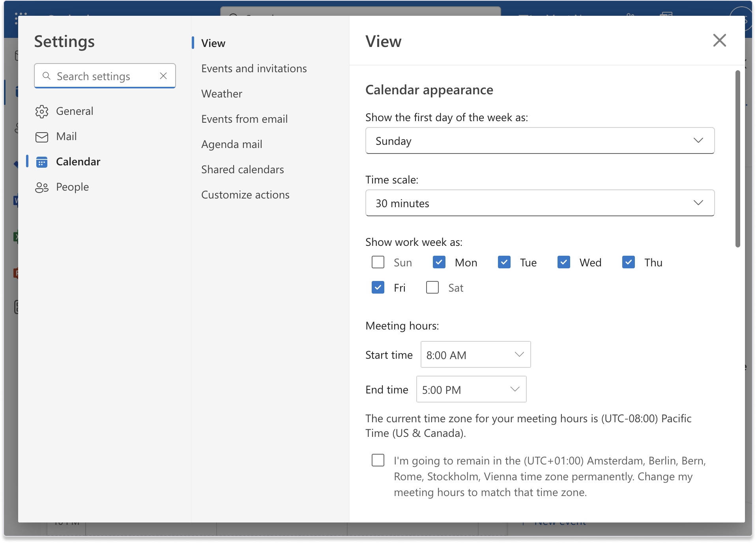Uncheck Monday from the work week
This screenshot has height=543, width=756.
click(438, 262)
